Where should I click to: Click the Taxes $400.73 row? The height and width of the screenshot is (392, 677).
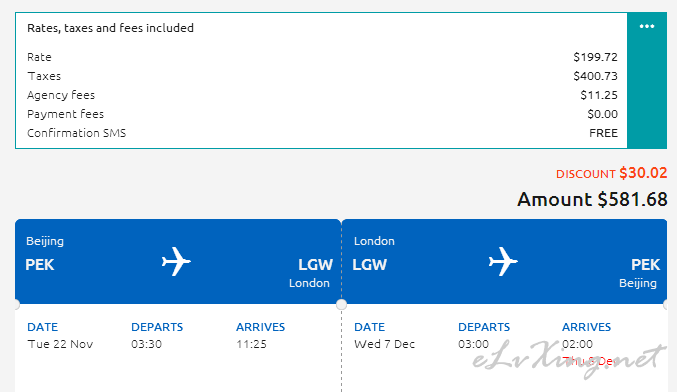point(322,76)
